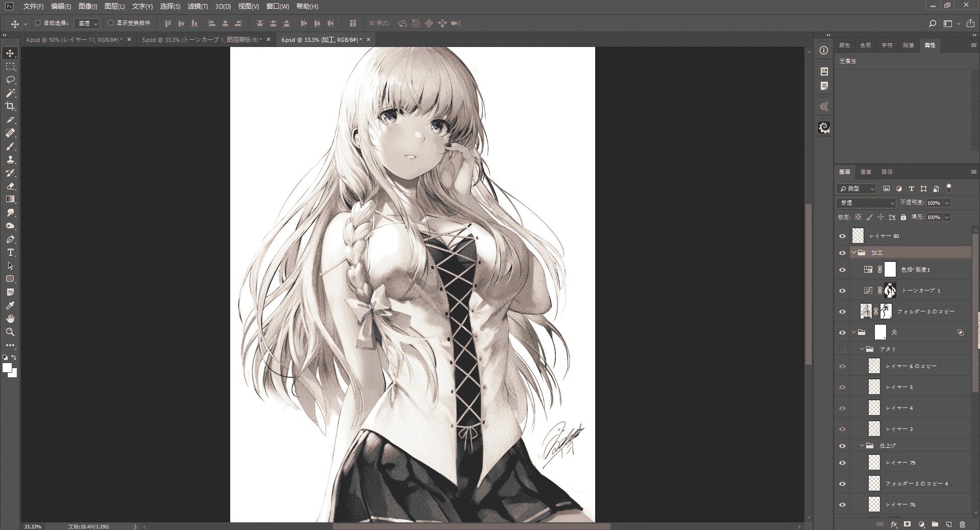This screenshot has width=980, height=530.
Task: Select the Lasso tool
Action: tap(10, 80)
